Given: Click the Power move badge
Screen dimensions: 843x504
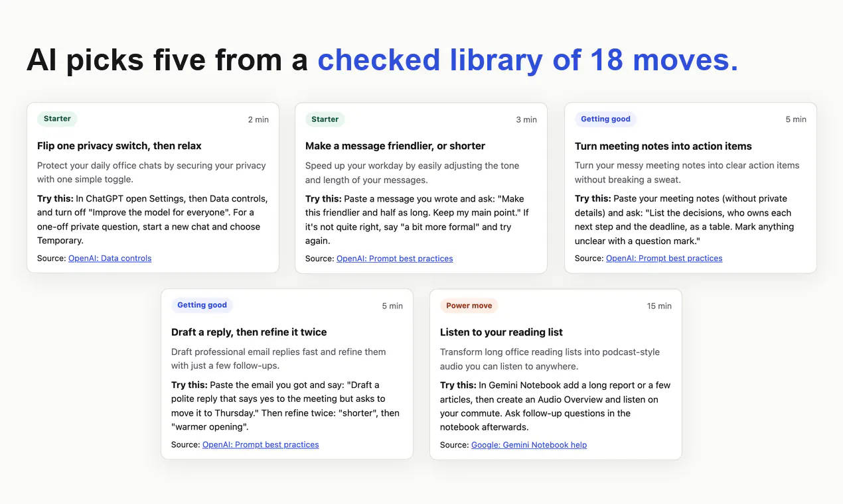Looking at the screenshot, I should click(x=469, y=306).
